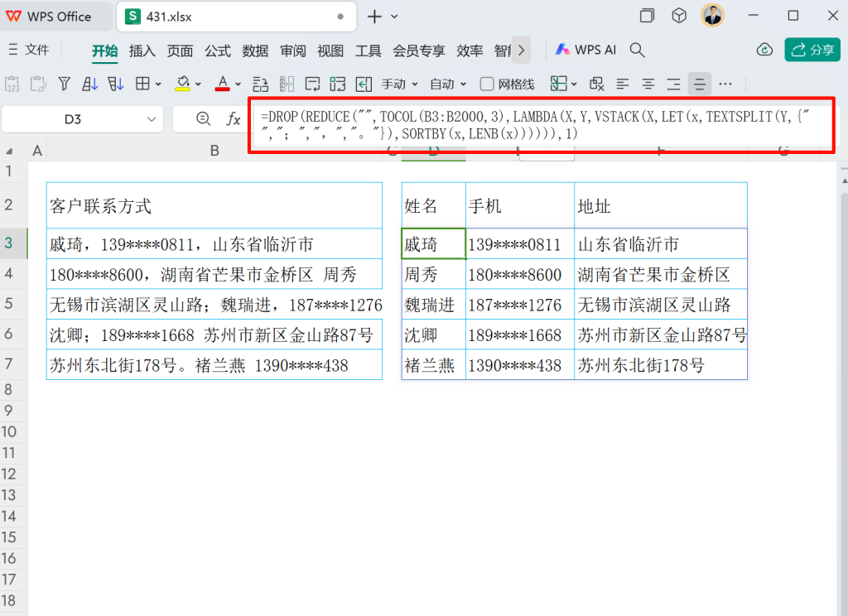Image resolution: width=848 pixels, height=616 pixels.
Task: Switch to the 视图 tab
Action: [x=330, y=51]
